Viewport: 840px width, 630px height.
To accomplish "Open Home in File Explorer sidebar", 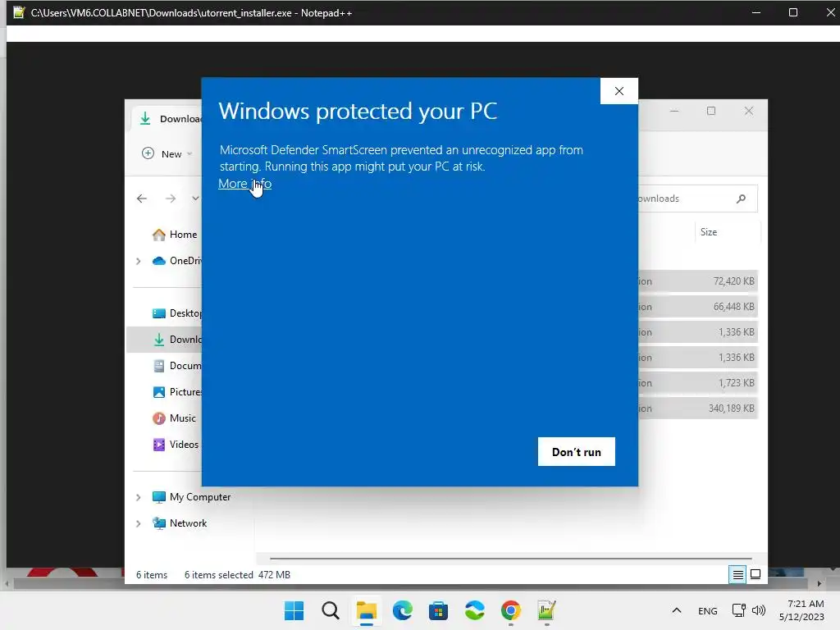I will (x=175, y=234).
